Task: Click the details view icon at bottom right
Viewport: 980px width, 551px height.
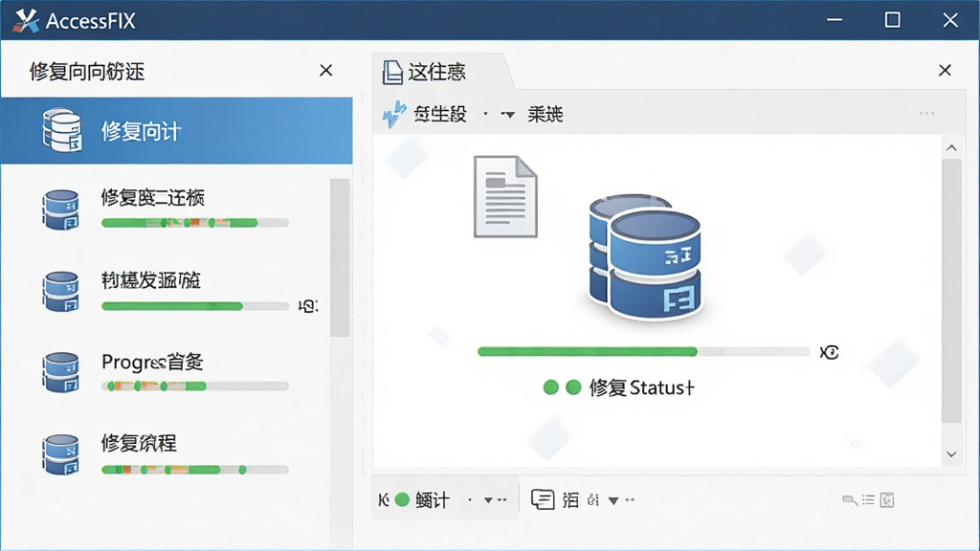Action: (887, 499)
